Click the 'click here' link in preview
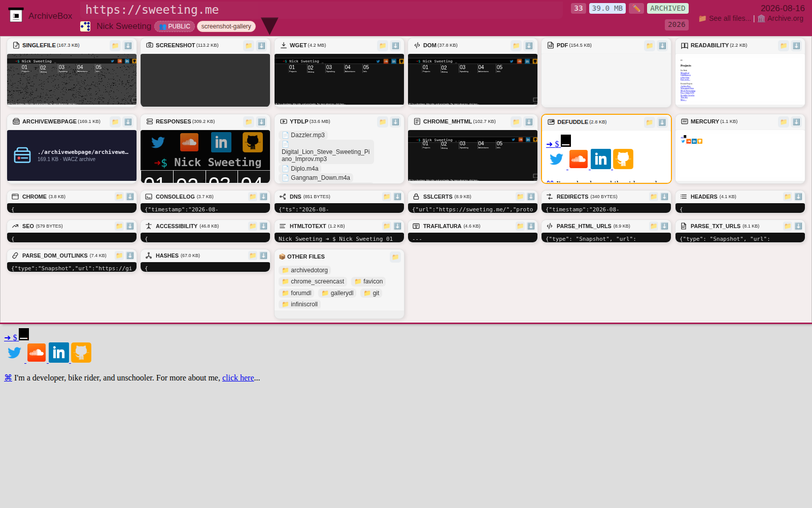812x508 pixels. (x=238, y=378)
